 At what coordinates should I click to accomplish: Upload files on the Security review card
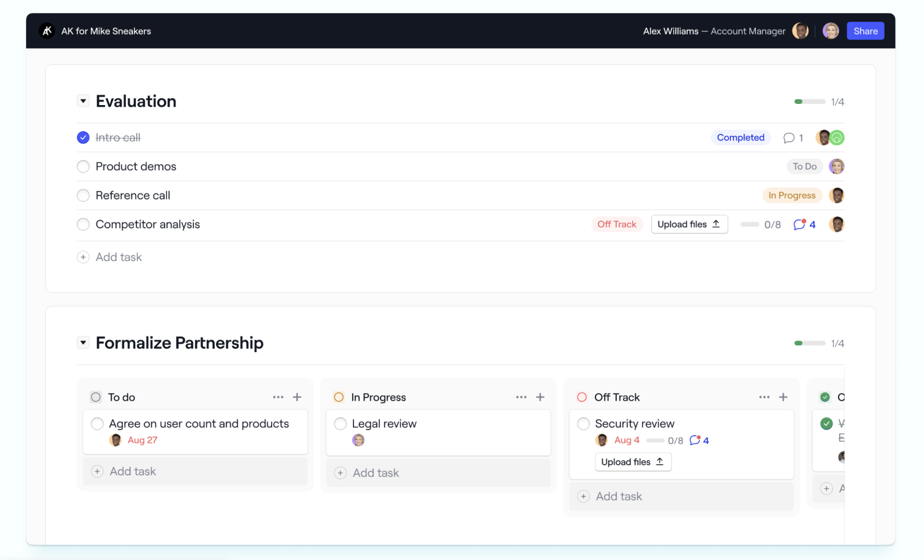tap(633, 462)
